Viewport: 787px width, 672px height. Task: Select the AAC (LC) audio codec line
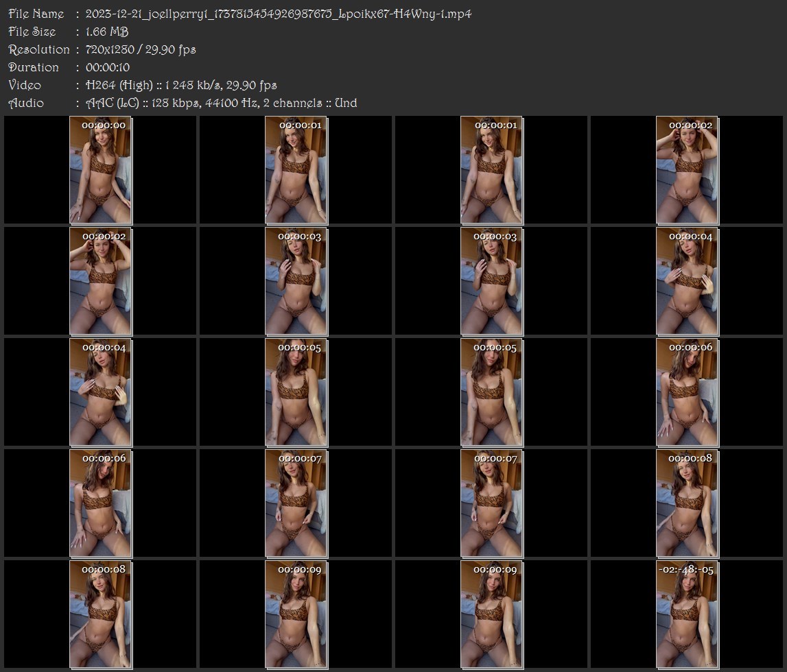pos(222,103)
